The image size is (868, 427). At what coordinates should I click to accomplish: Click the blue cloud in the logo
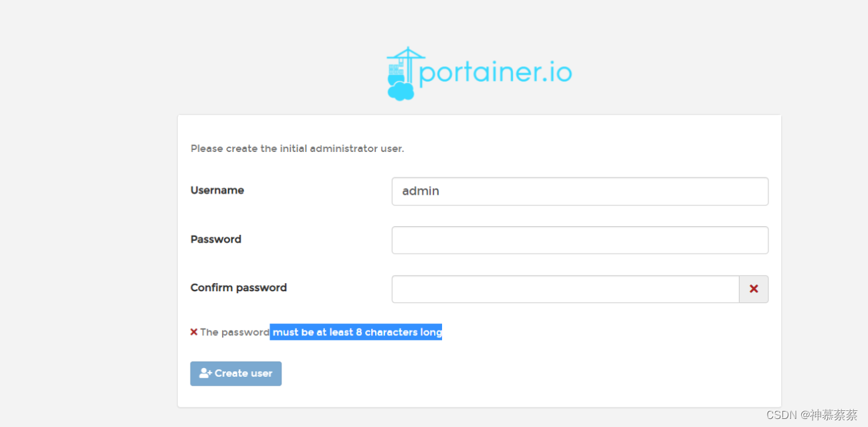click(x=401, y=92)
